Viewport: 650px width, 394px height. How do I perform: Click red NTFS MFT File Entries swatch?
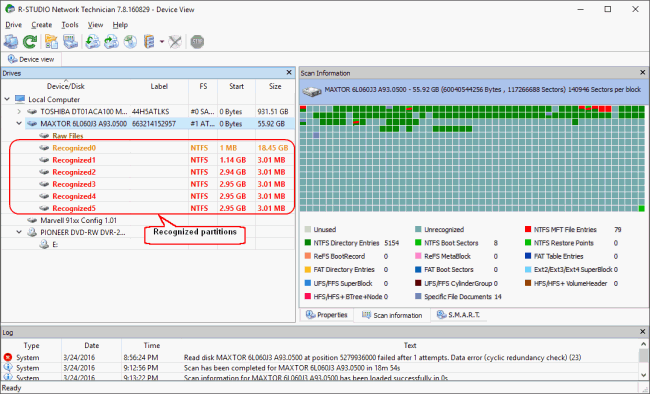(528, 229)
